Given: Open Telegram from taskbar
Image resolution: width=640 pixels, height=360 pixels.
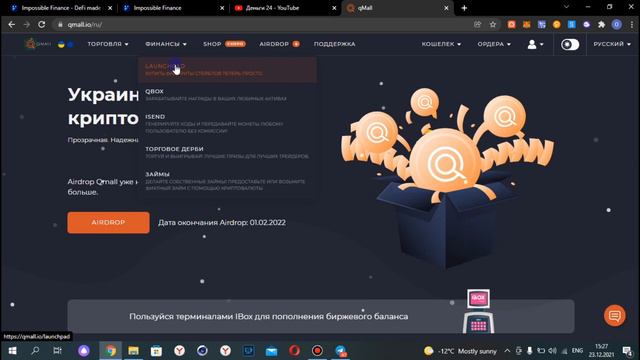Looking at the screenshot, I should 340,351.
